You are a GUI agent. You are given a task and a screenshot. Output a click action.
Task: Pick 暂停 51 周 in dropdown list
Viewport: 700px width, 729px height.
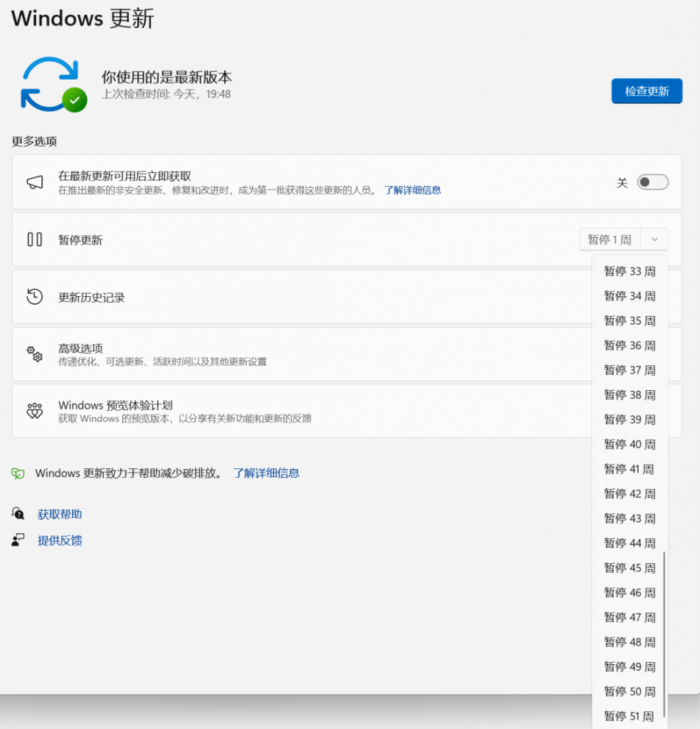coord(630,716)
